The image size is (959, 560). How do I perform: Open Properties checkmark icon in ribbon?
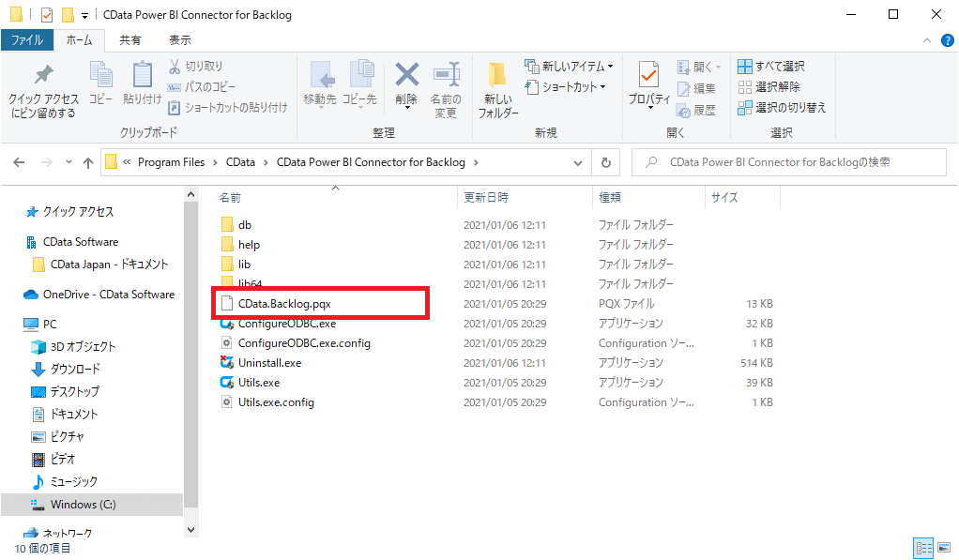click(649, 76)
